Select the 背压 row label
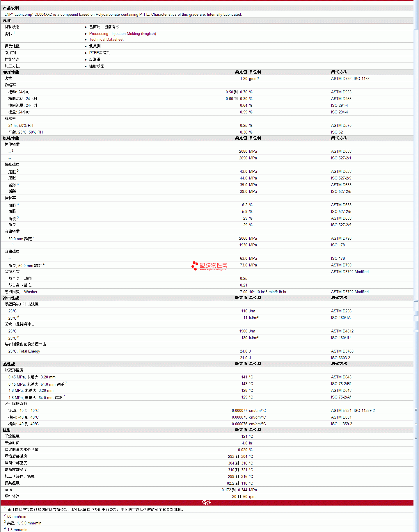This screenshot has height=532, width=419. 8,490
